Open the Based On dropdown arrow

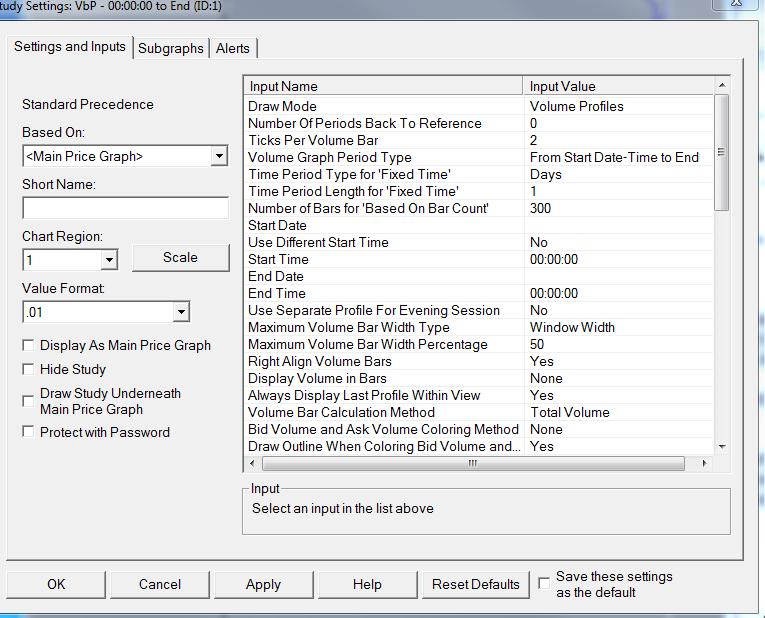220,157
